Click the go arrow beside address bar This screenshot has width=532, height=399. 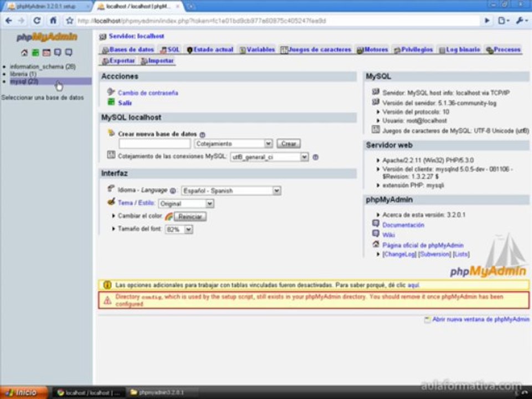487,21
